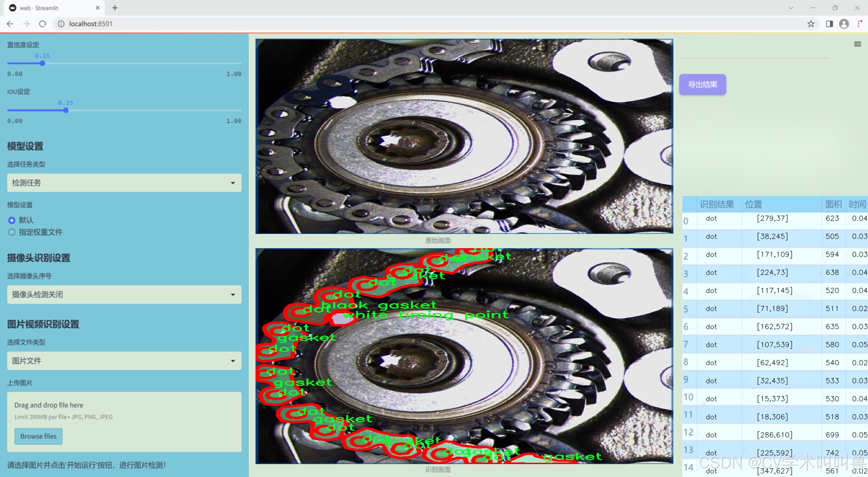Click the browser back arrow
This screenshot has width=868, height=477.
tap(10, 24)
